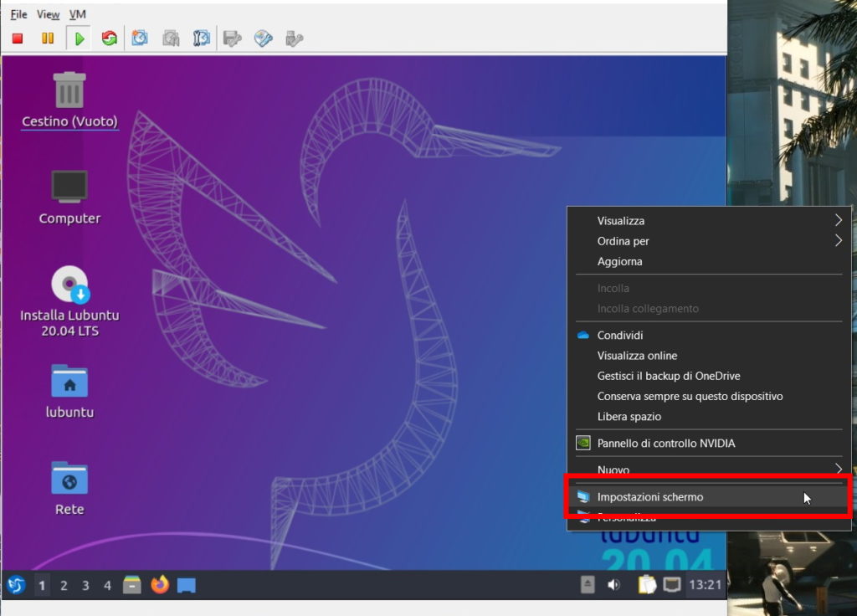Click the Take Snapshot icon
The height and width of the screenshot is (616, 857).
click(140, 38)
